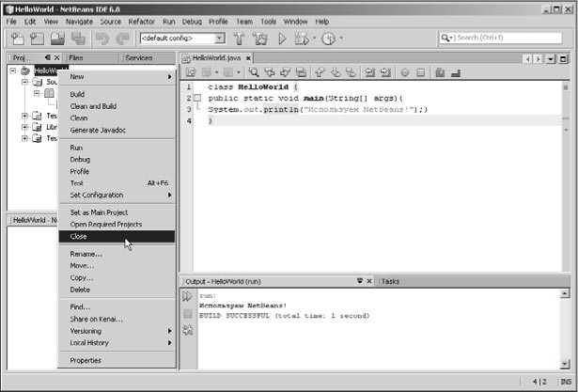The image size is (578, 392).
Task: Click the Stop icon in Output panel
Action: tap(188, 314)
